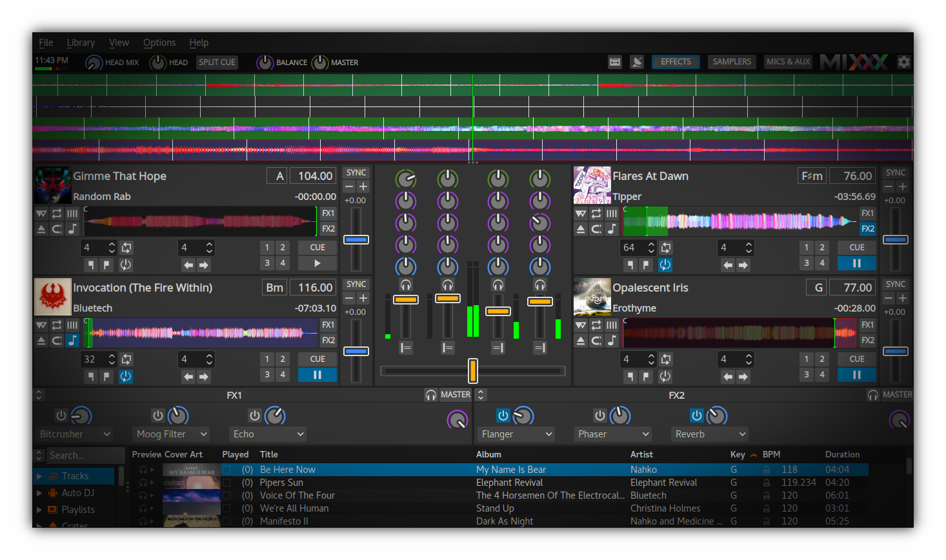Image resolution: width=946 pixels, height=560 pixels.
Task: Change the Echo effect in the FX1 chain
Action: [x=268, y=434]
